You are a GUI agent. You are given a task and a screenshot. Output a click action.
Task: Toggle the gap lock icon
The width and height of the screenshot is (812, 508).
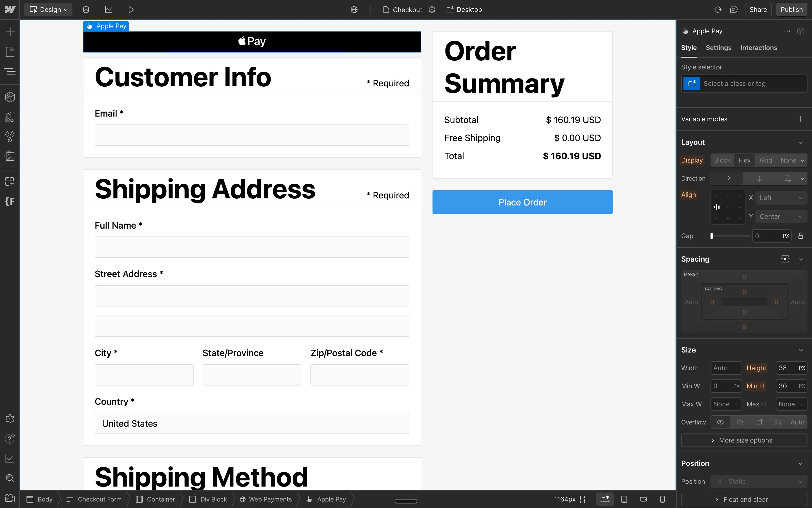[x=801, y=236]
